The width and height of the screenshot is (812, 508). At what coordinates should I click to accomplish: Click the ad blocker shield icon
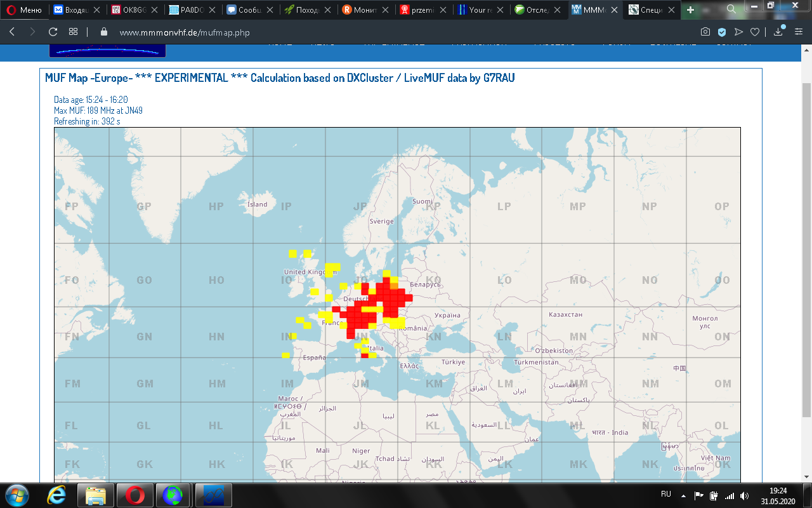(722, 32)
